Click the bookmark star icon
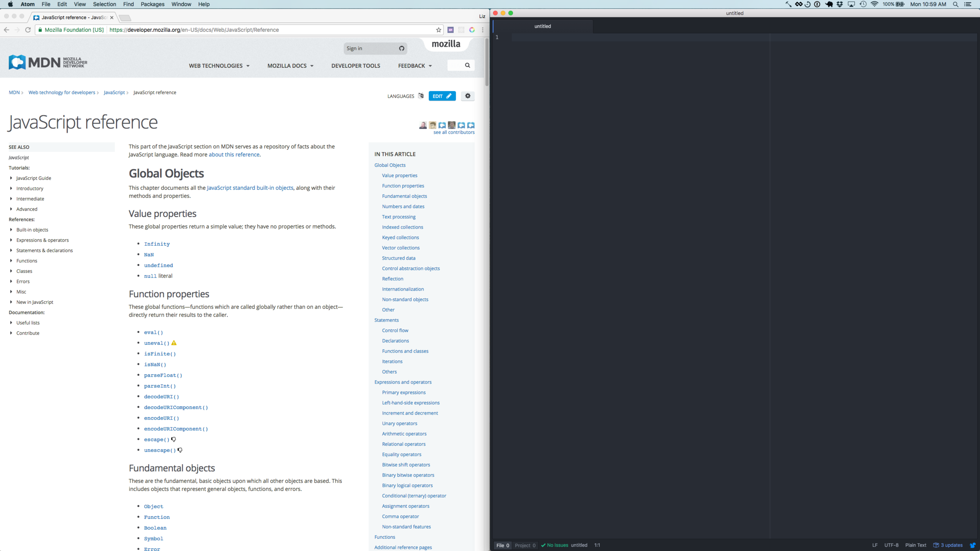 (x=439, y=30)
